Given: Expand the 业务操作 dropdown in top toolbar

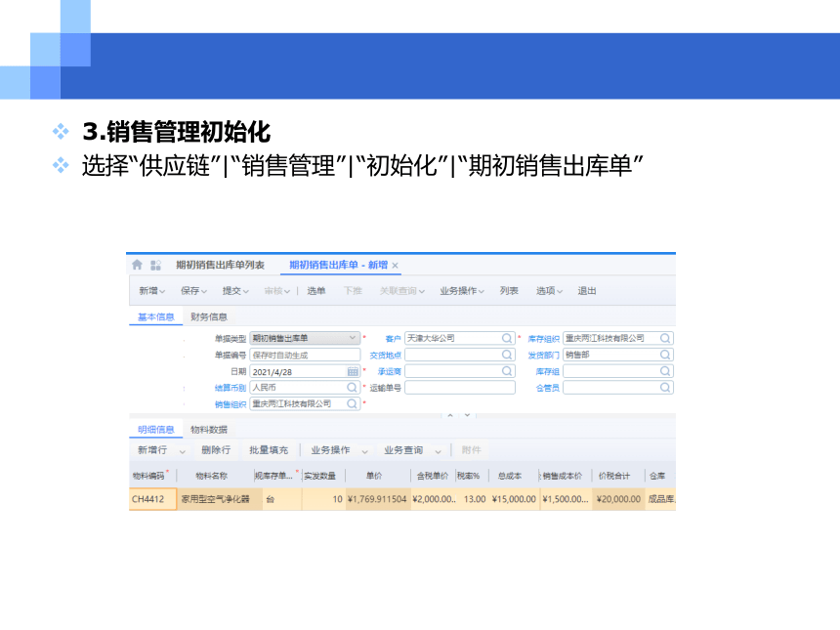Looking at the screenshot, I should click(482, 291).
